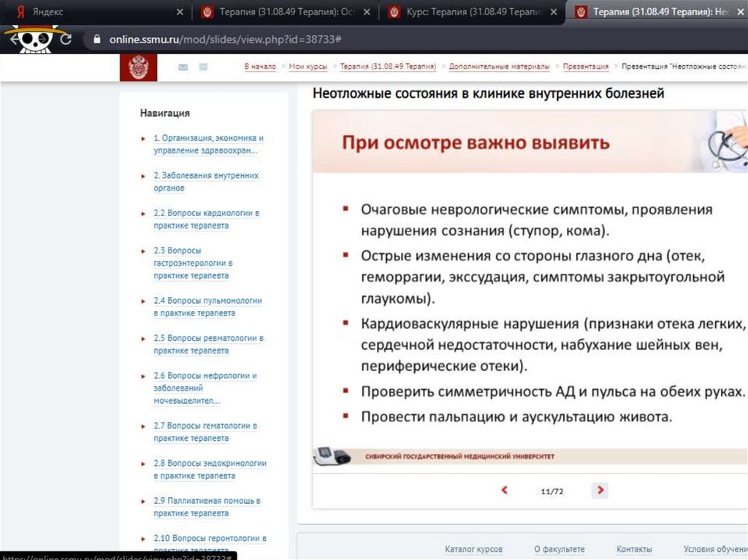This screenshot has width=748, height=560.
Task: Click the university crest logo
Action: coord(138,67)
